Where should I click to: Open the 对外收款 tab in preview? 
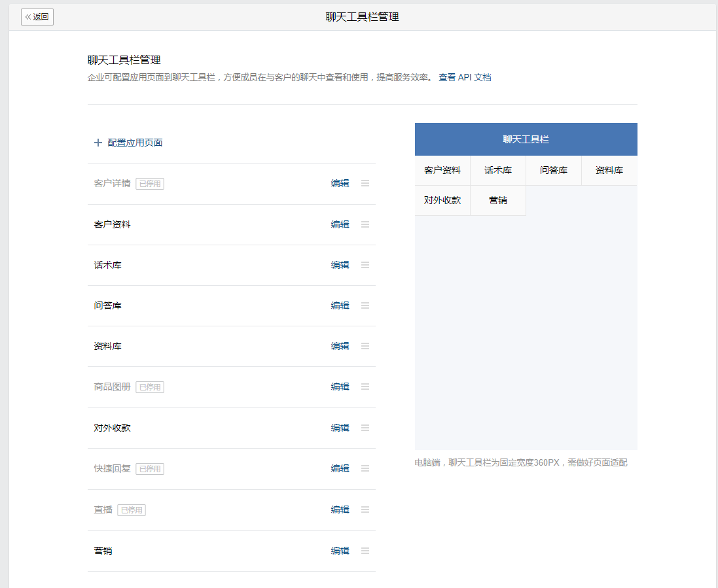pyautogui.click(x=442, y=200)
